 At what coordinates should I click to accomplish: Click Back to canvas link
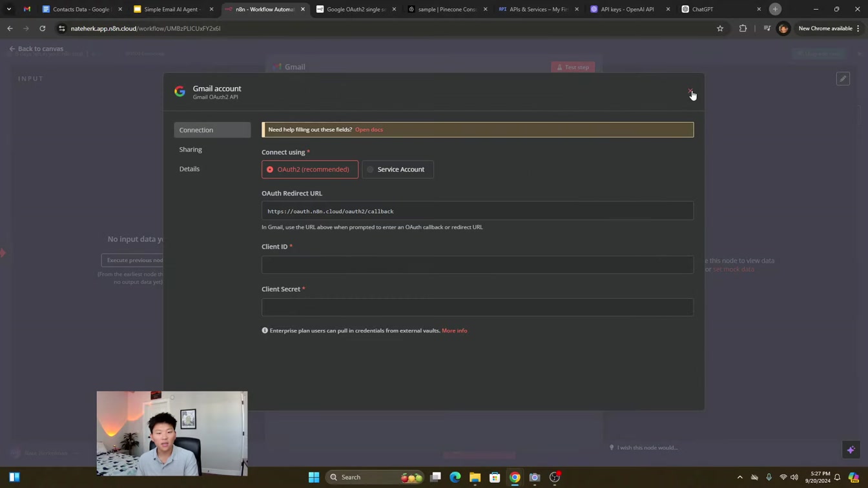click(x=36, y=48)
